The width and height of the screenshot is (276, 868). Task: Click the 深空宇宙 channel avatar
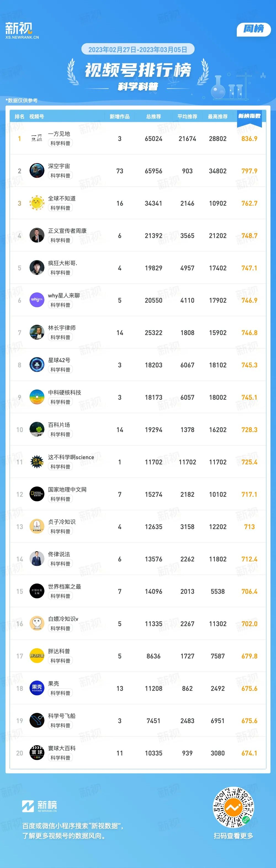[37, 171]
